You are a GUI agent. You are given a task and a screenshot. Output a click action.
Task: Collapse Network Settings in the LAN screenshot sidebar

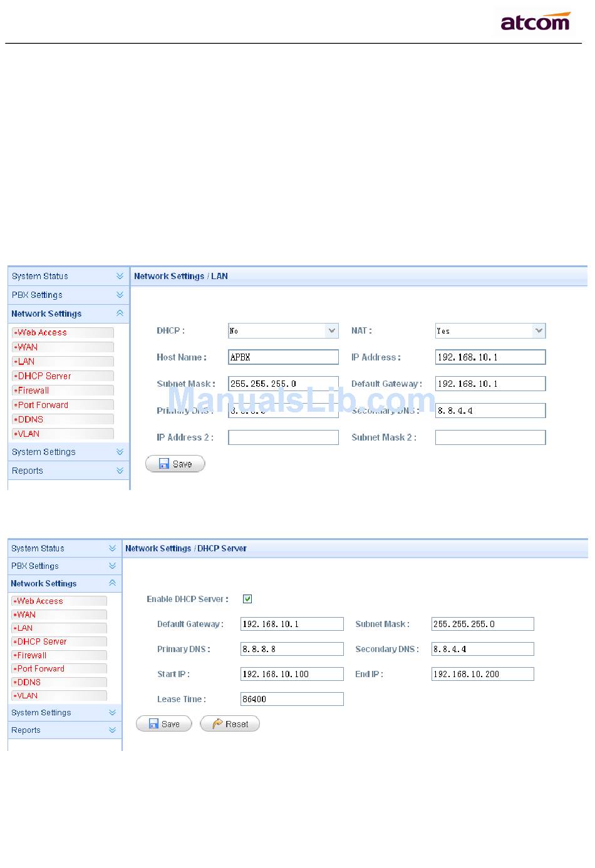pyautogui.click(x=68, y=314)
